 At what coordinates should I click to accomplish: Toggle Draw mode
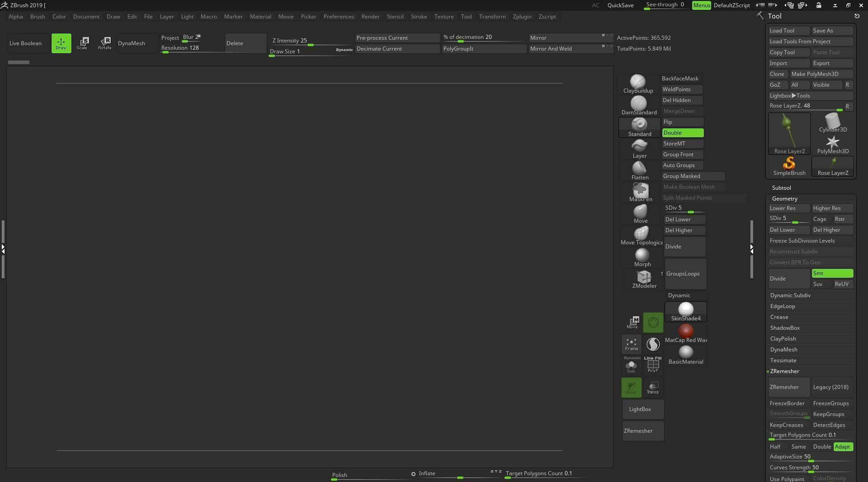point(61,43)
